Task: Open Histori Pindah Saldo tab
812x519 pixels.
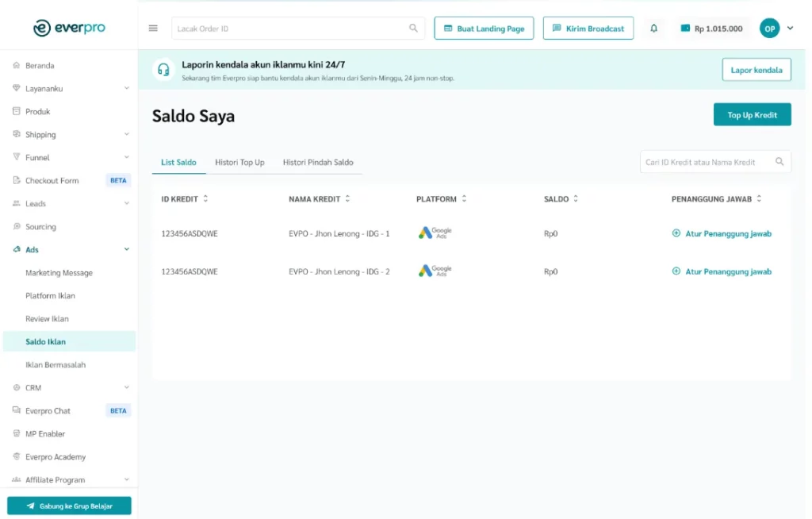Action: 318,163
